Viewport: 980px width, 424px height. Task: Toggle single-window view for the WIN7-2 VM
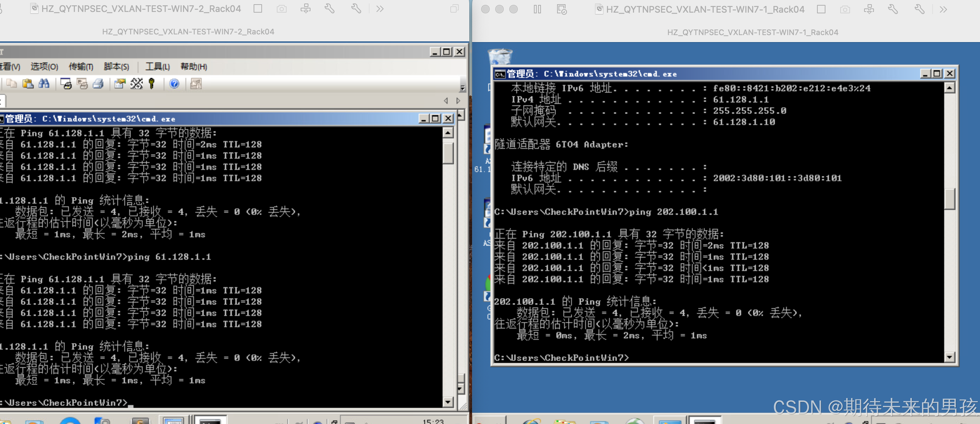point(258,8)
